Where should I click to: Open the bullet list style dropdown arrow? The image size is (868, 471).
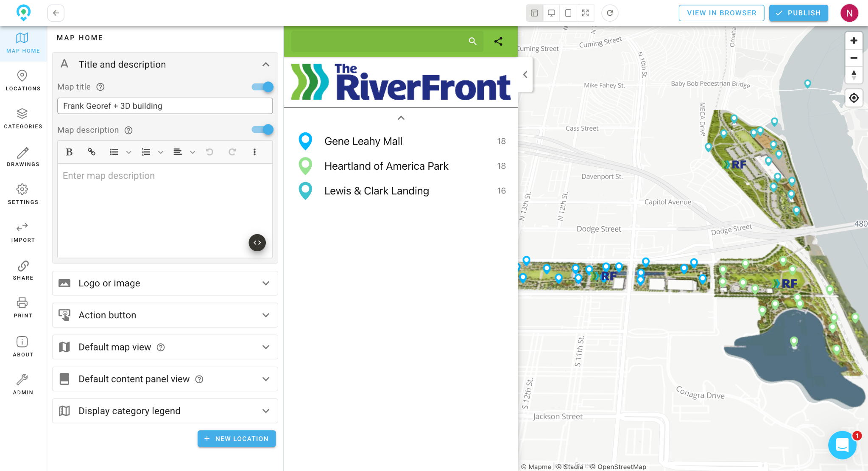pos(129,152)
